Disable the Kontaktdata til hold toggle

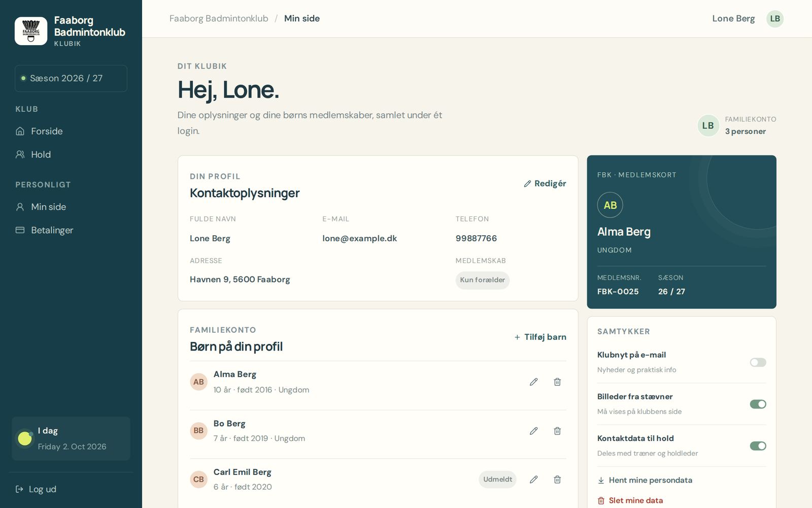[x=758, y=446]
